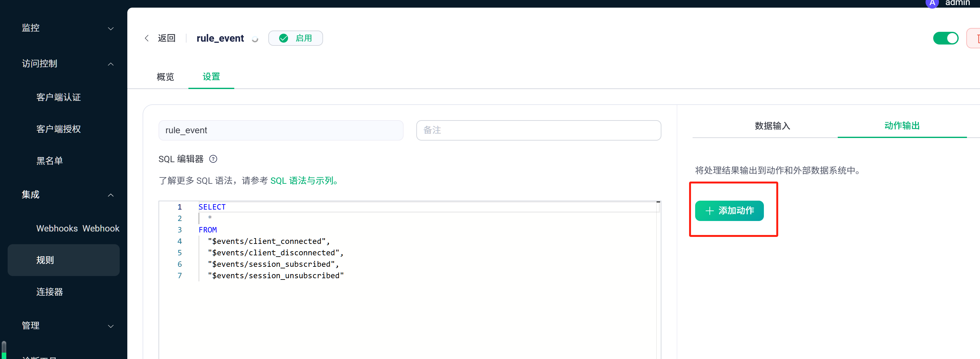Collapse the 访问控制 menu section

click(x=68, y=64)
